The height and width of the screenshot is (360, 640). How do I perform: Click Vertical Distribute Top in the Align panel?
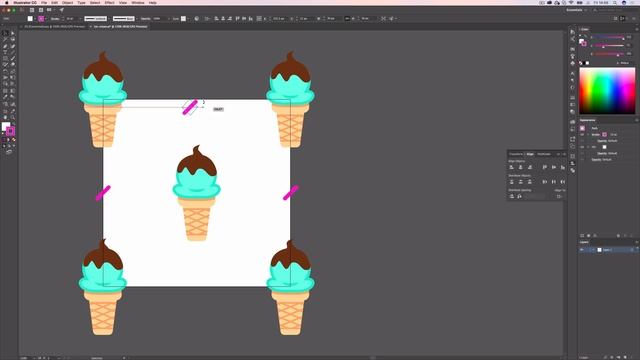pos(511,182)
